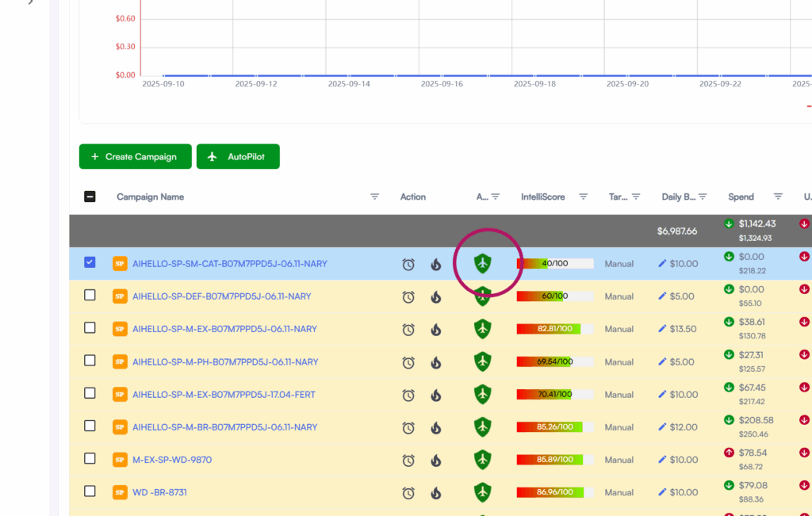Click the SP badge beside WD -BR-8731
Image resolution: width=812 pixels, height=516 pixels.
120,492
